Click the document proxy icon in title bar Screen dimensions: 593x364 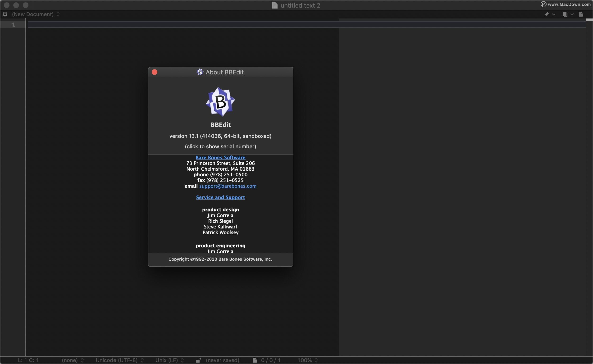[x=275, y=5]
